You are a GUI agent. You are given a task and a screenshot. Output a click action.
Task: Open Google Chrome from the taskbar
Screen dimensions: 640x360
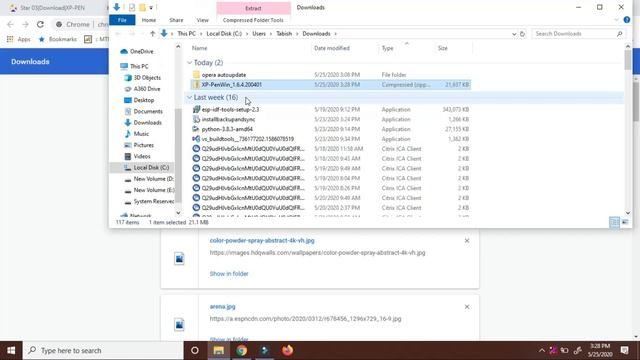pyautogui.click(x=241, y=350)
